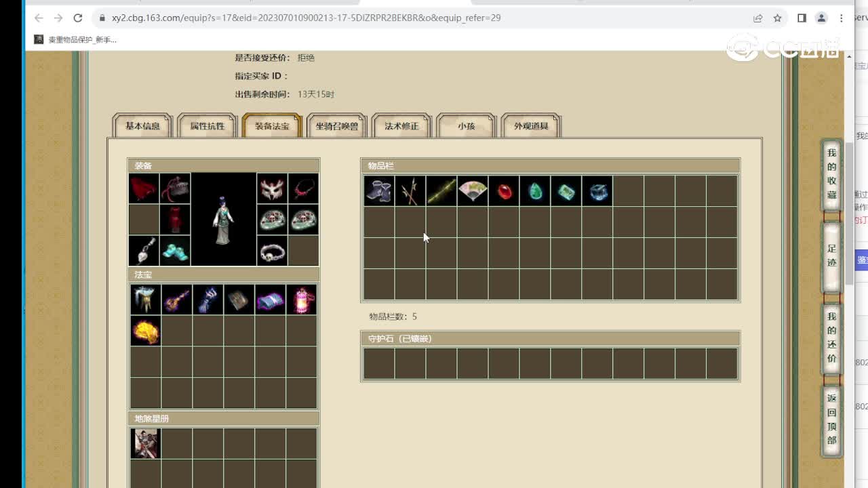Switch to the 法术修正 tab
868x488 pixels.
point(401,126)
